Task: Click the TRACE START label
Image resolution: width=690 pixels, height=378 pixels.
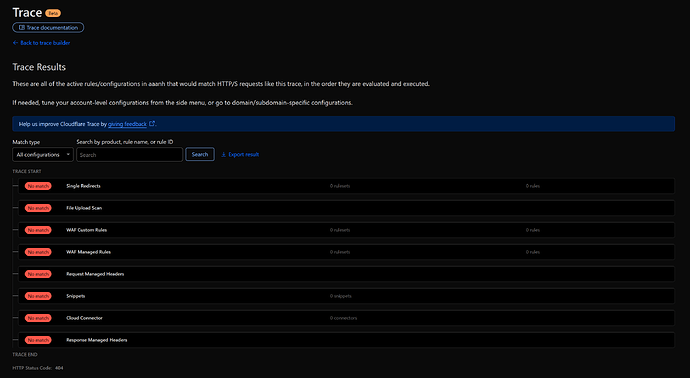Action: point(27,171)
